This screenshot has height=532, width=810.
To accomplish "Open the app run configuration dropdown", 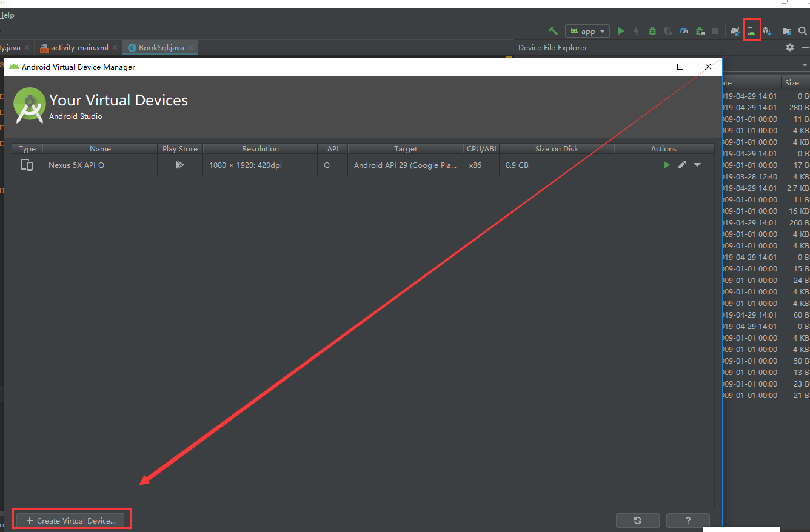I will click(x=587, y=31).
